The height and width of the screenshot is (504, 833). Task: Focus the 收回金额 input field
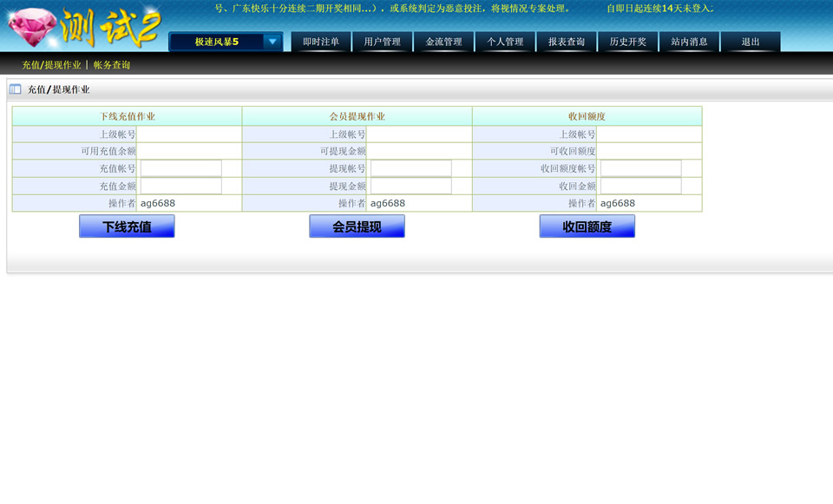pyautogui.click(x=641, y=186)
